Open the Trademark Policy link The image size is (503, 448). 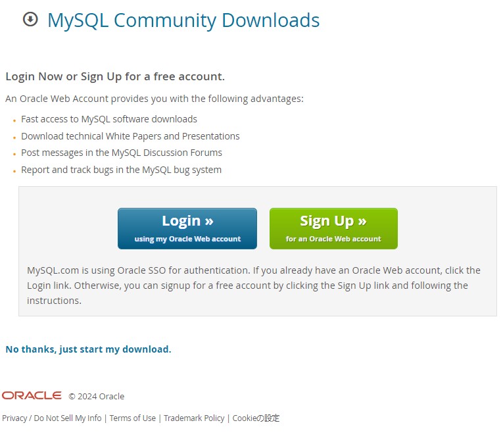point(194,418)
